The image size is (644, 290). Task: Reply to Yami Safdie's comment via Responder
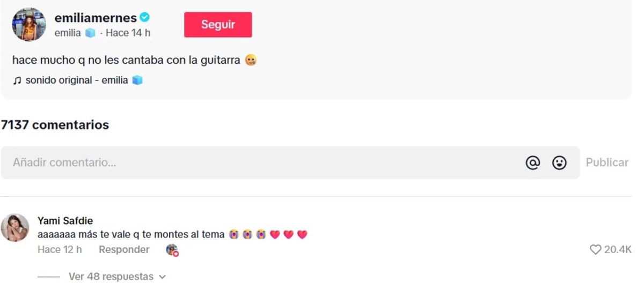[x=124, y=249]
